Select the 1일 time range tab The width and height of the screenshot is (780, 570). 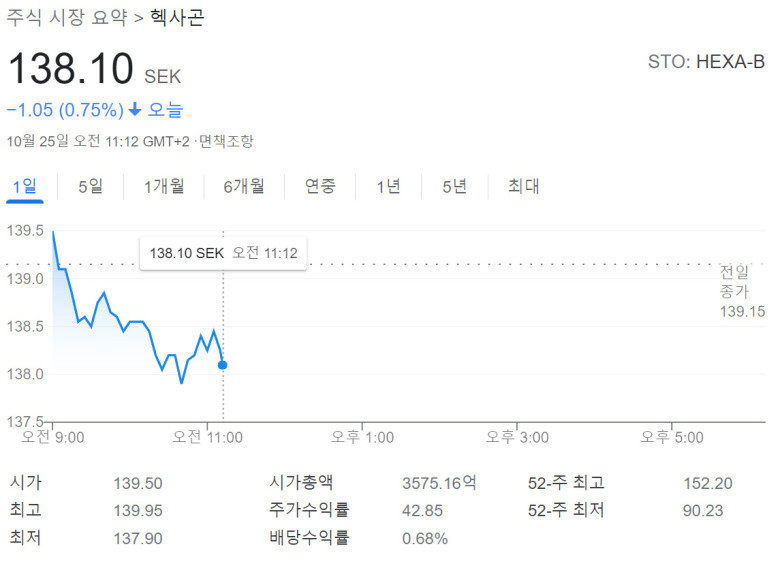coord(24,187)
